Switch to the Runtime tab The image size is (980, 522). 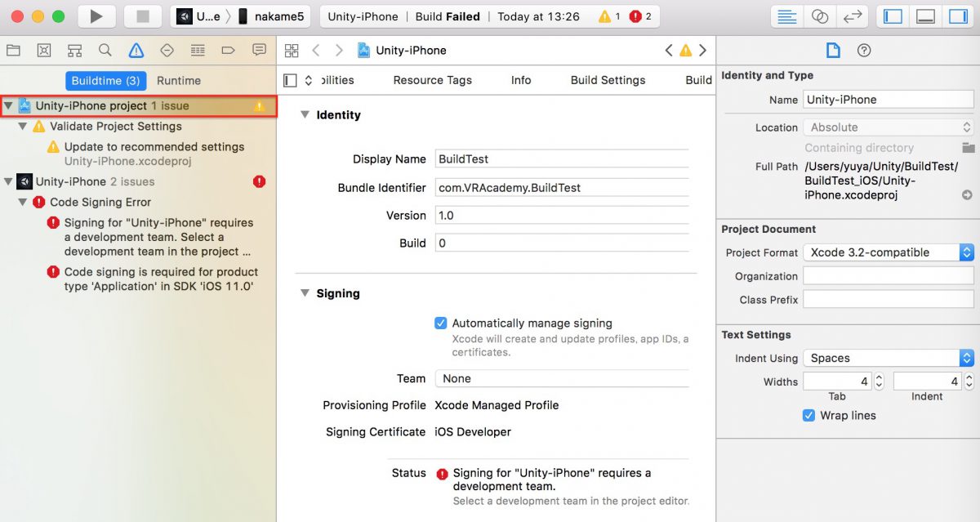pyautogui.click(x=179, y=81)
